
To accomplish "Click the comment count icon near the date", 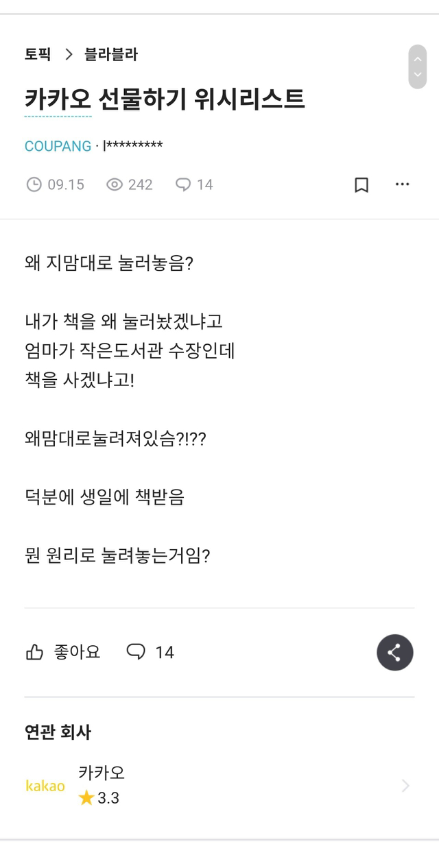I will click(x=183, y=184).
